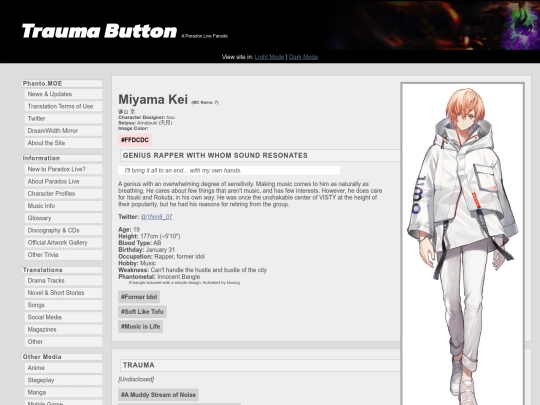Open the DreamWidth Mirror link
Viewport: 540px width, 405px height.
pyautogui.click(x=63, y=131)
